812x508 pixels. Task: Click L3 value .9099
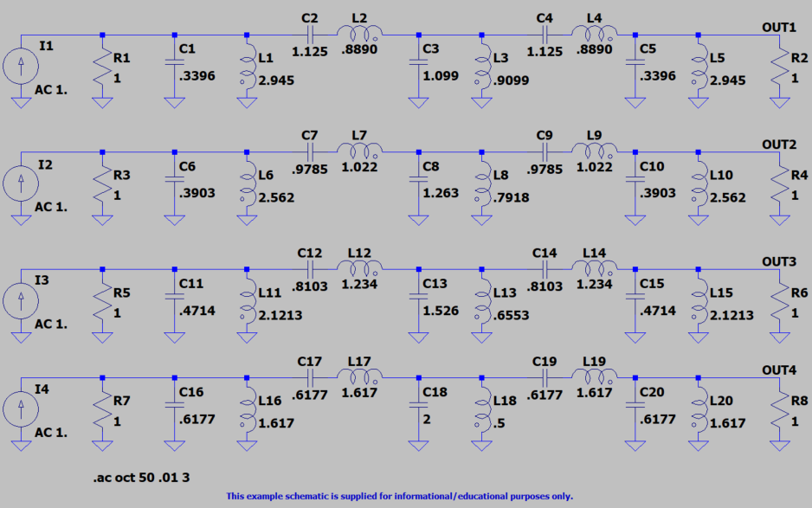pyautogui.click(x=511, y=80)
